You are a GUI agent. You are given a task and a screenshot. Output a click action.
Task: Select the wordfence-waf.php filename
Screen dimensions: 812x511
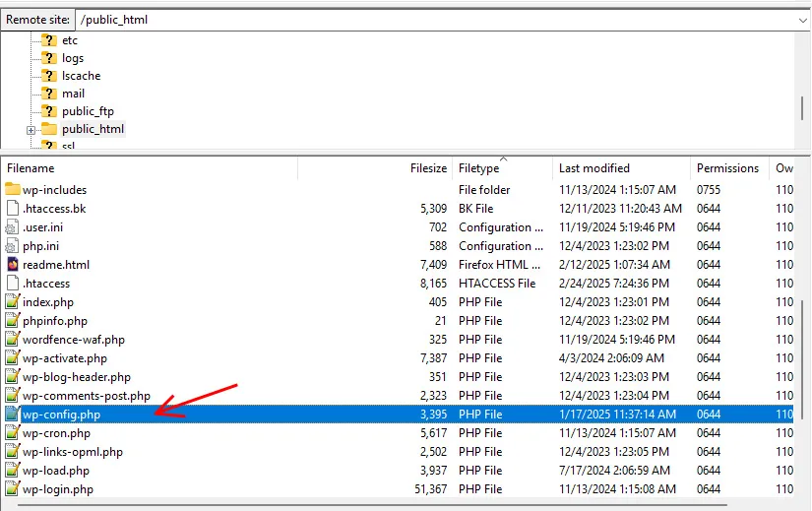(74, 340)
